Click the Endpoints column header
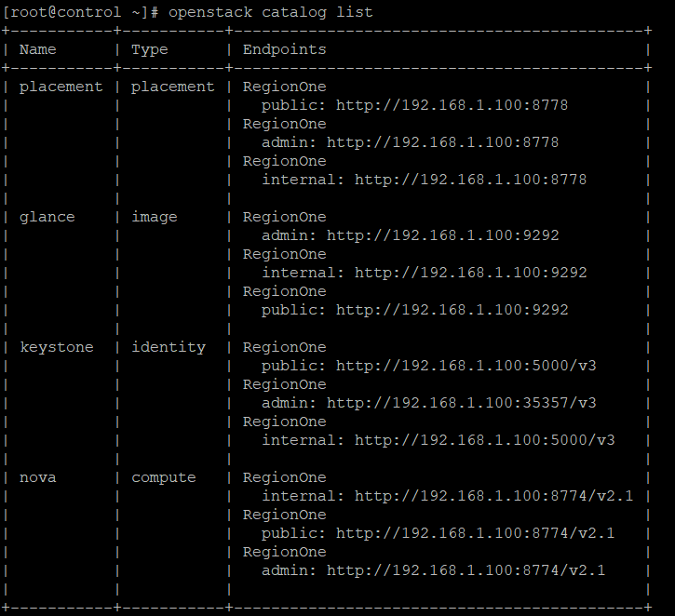 coord(285,50)
